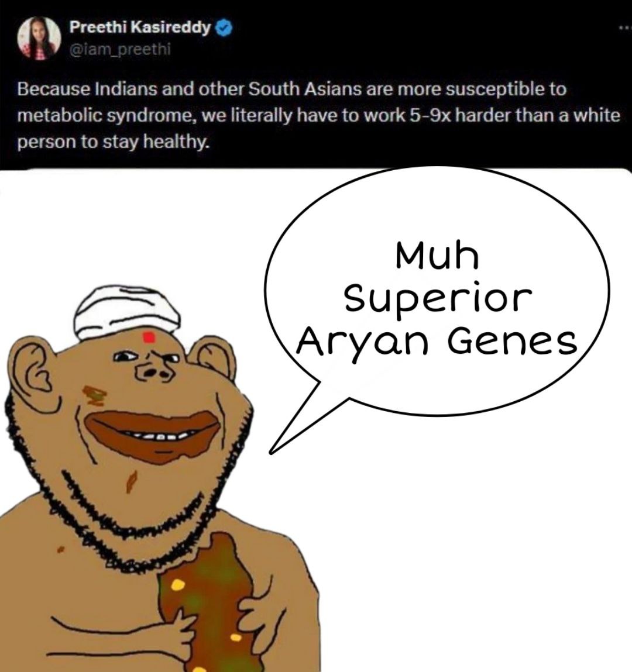The height and width of the screenshot is (672, 632).
Task: Click the speech bubble in the attached image
Action: click(x=437, y=291)
